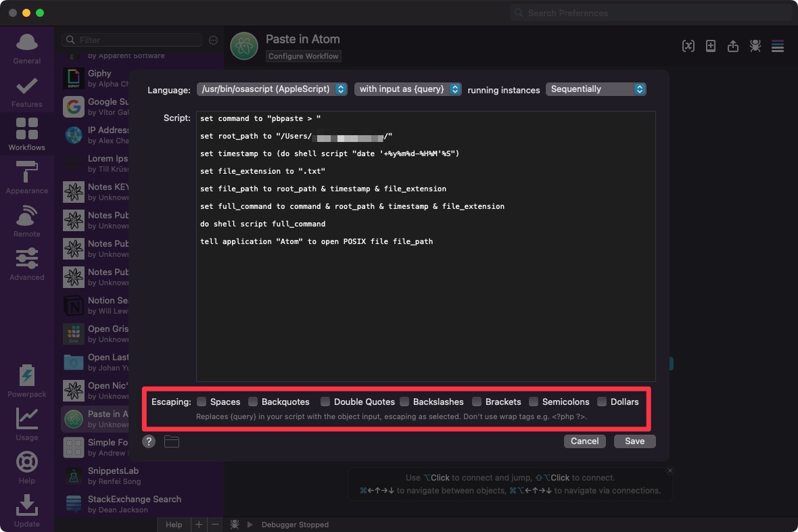Open the debugger bug icon in header
This screenshot has height=532, width=798.
pyautogui.click(x=755, y=46)
